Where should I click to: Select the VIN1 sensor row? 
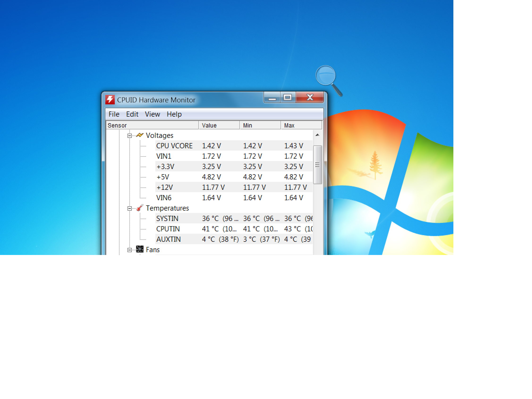pyautogui.click(x=234, y=156)
